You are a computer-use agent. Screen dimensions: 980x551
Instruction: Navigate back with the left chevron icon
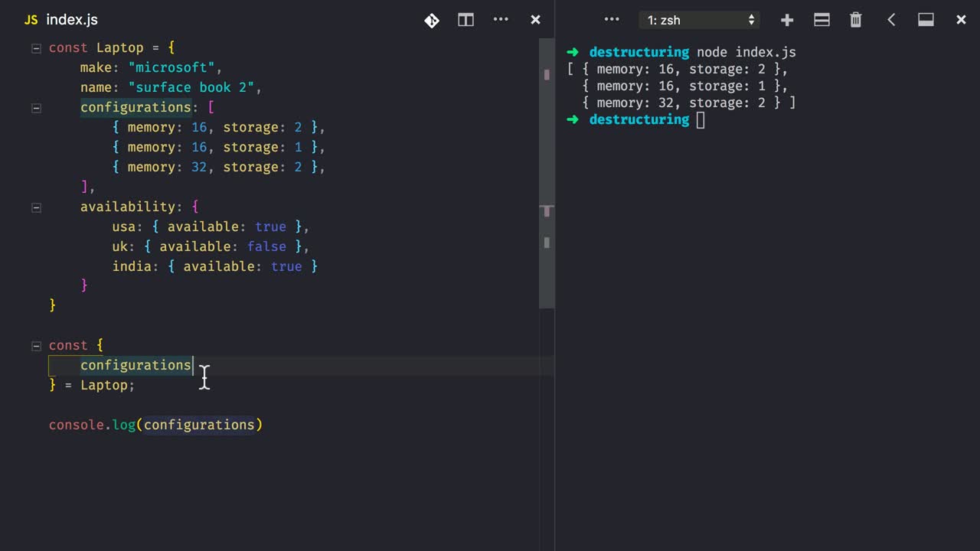(x=890, y=20)
